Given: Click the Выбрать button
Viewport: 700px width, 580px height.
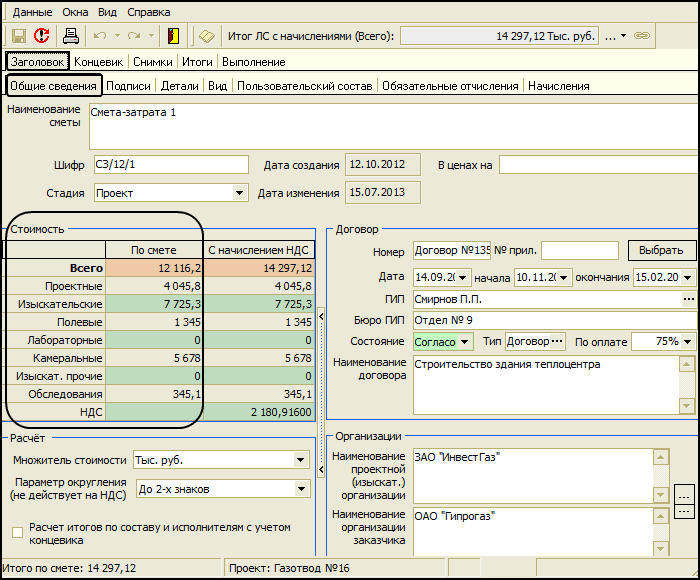Looking at the screenshot, I should [662, 250].
